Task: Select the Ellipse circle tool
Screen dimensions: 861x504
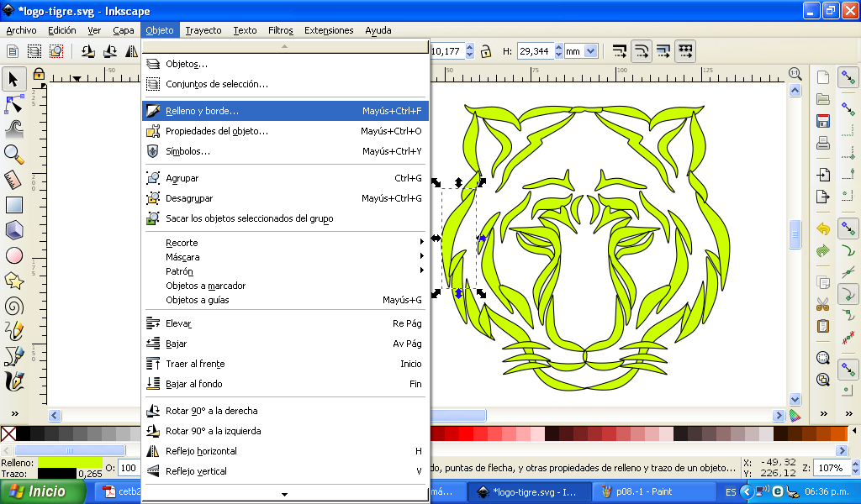Action: [x=13, y=255]
